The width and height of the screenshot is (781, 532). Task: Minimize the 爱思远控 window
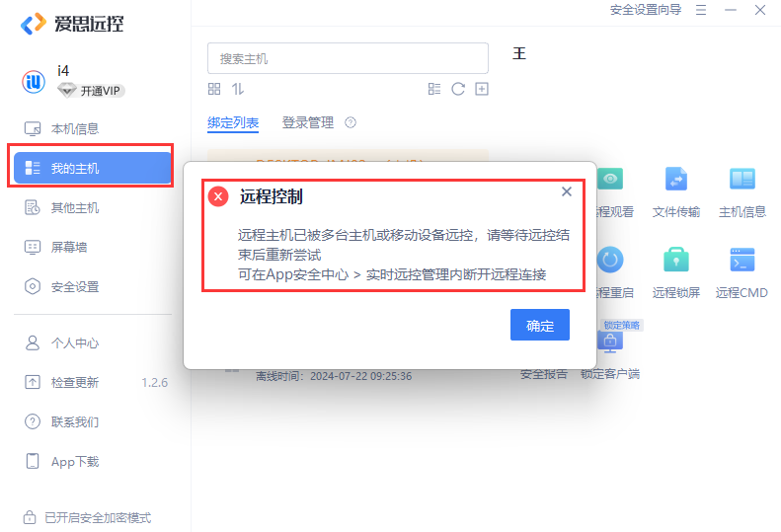click(x=731, y=10)
